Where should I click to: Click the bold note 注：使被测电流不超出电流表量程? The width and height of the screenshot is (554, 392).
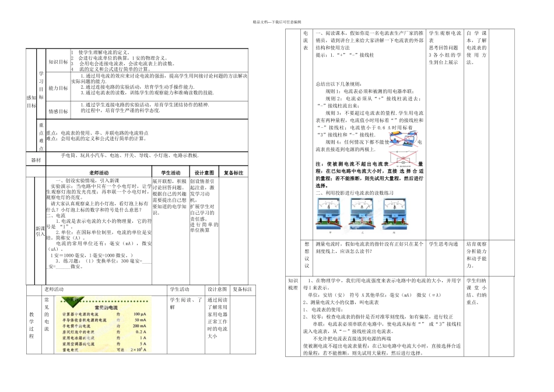click(x=369, y=174)
